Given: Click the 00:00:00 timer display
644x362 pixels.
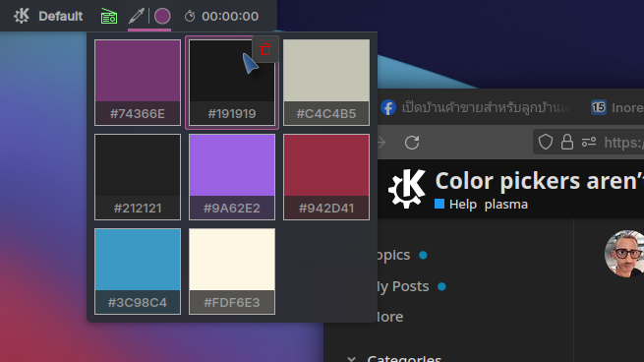Looking at the screenshot, I should point(230,16).
